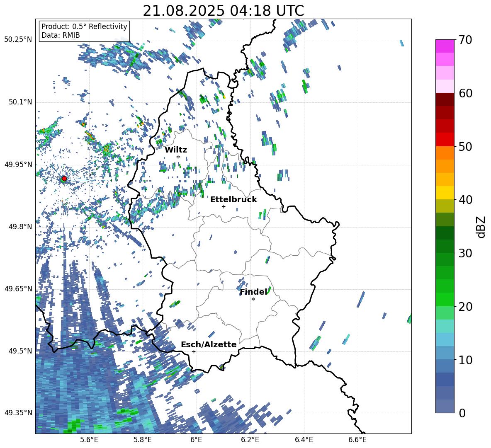Click the 49.5°N latitude tick label
Viewport: 491px width, 448px height.
click(20, 351)
